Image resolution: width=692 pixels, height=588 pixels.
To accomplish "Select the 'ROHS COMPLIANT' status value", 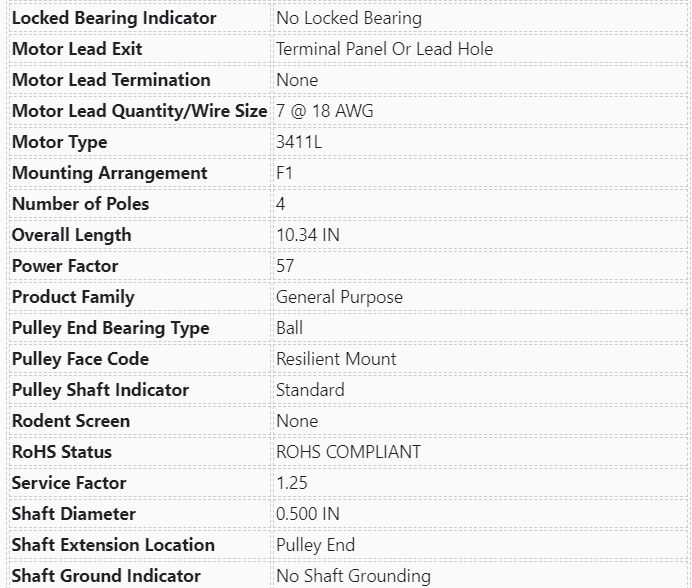I will coord(348,452).
